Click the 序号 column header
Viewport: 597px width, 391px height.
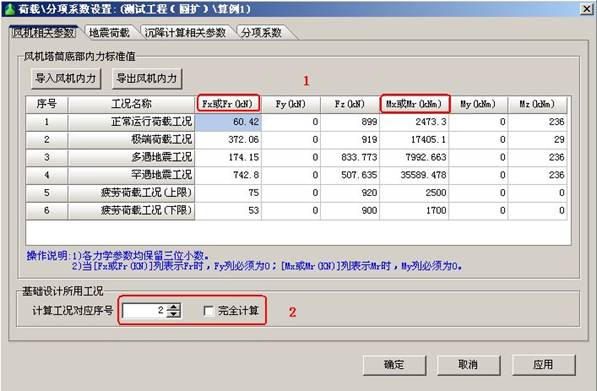[47, 104]
